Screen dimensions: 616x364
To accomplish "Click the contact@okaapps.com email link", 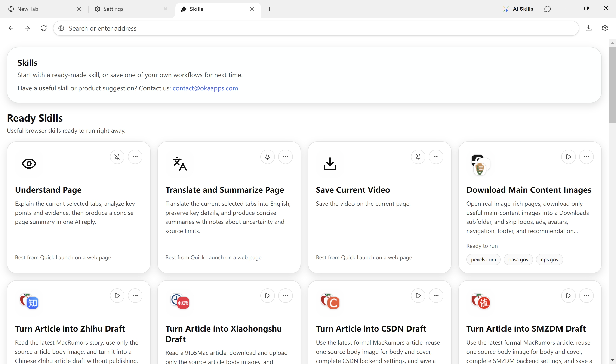I will (x=205, y=88).
